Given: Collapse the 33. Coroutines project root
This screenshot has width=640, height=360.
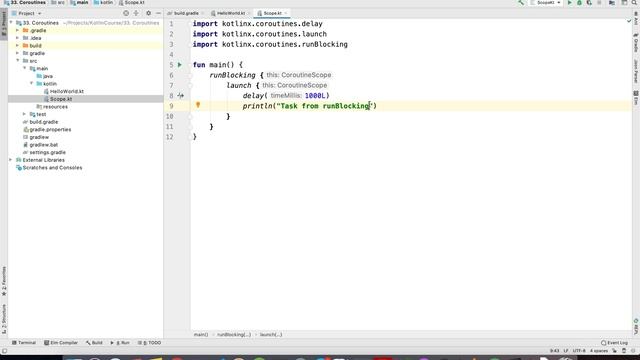Looking at the screenshot, I should tap(11, 23).
